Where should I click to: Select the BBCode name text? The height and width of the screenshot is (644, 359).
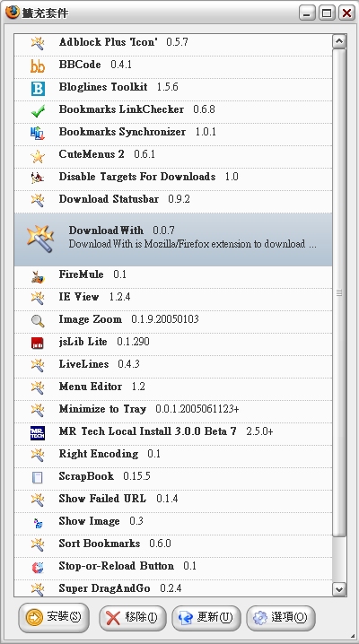[x=80, y=65]
